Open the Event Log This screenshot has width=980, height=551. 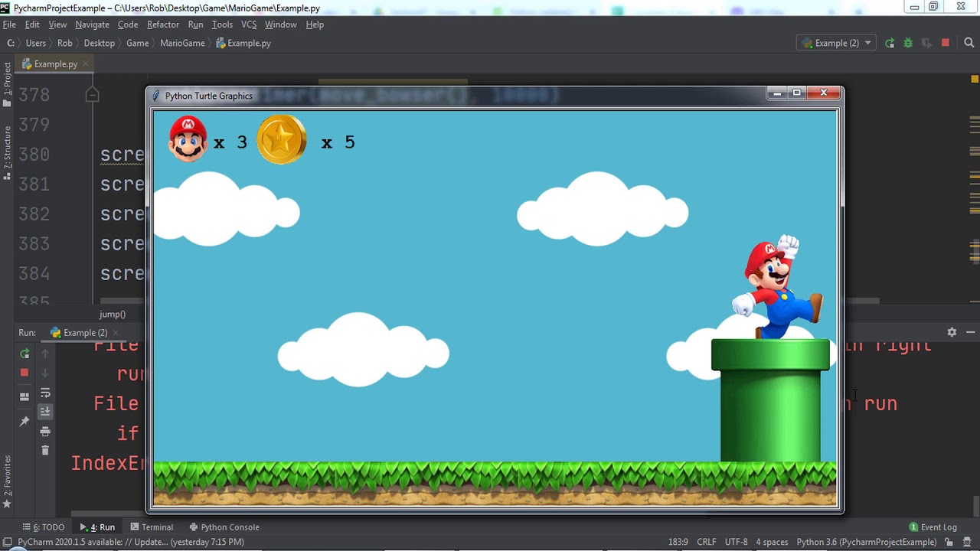tap(933, 527)
